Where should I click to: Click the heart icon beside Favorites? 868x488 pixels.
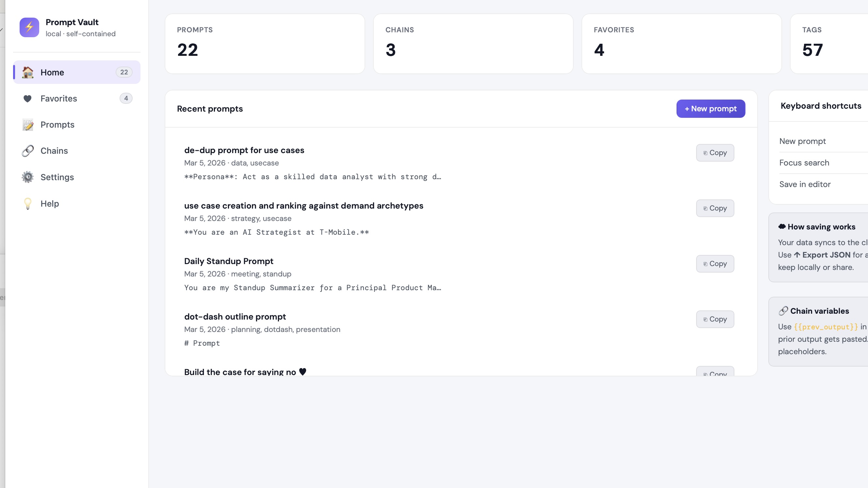tap(28, 98)
